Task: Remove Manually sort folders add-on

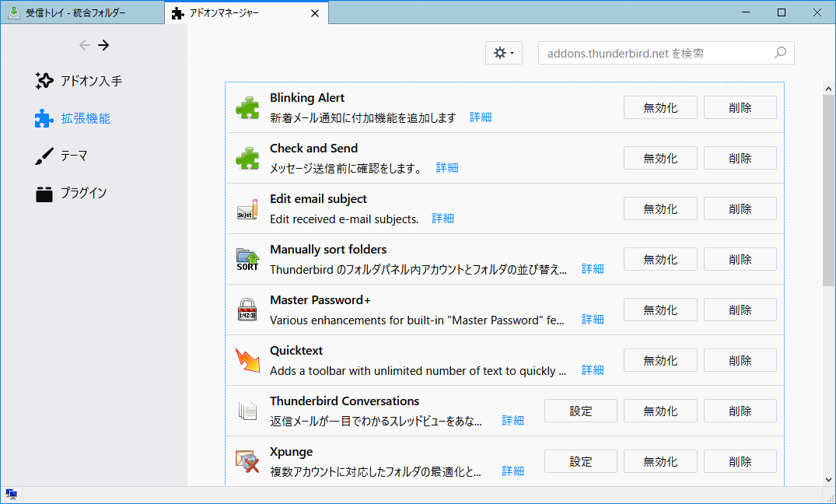Action: (740, 259)
